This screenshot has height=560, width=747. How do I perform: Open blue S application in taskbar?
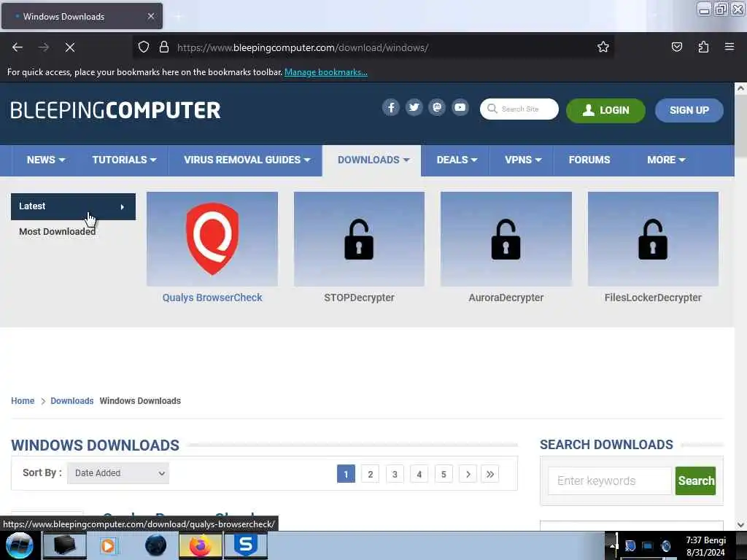click(x=246, y=545)
